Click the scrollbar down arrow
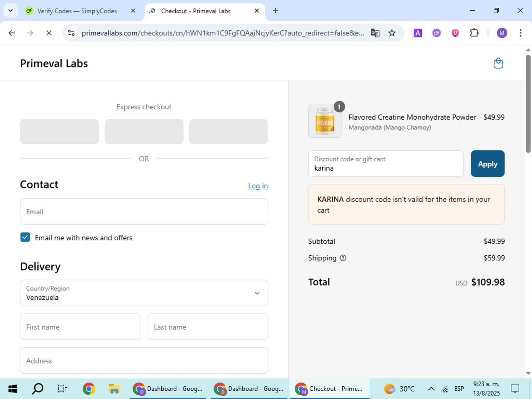 click(528, 373)
